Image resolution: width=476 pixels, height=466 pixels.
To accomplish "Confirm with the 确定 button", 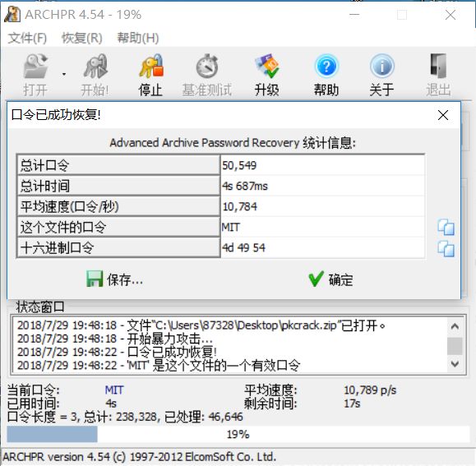I will pos(330,279).
